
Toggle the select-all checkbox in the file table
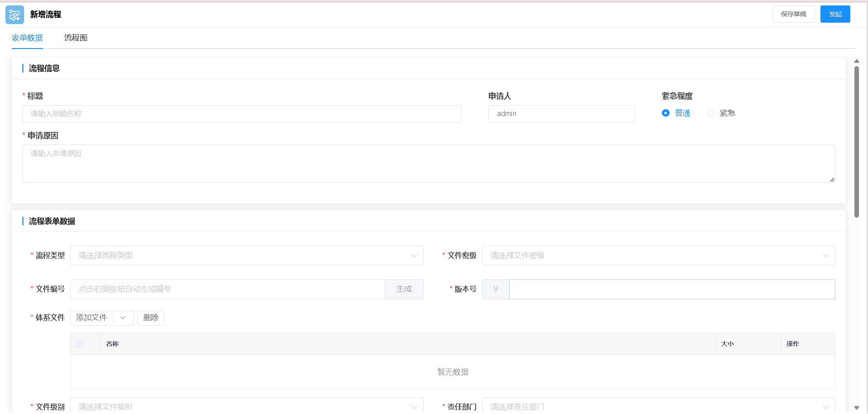coord(79,344)
